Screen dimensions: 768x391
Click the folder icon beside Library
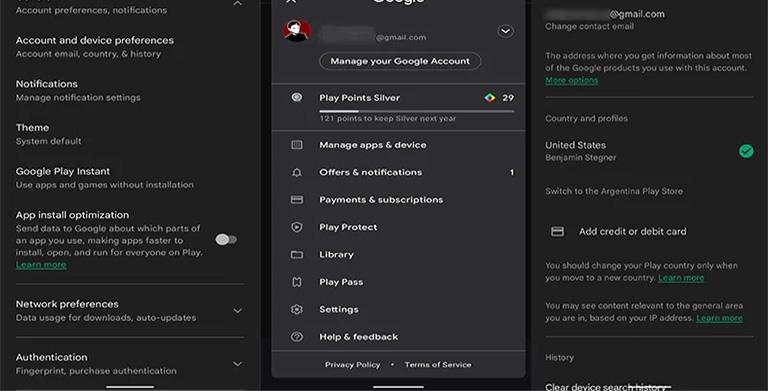point(297,255)
